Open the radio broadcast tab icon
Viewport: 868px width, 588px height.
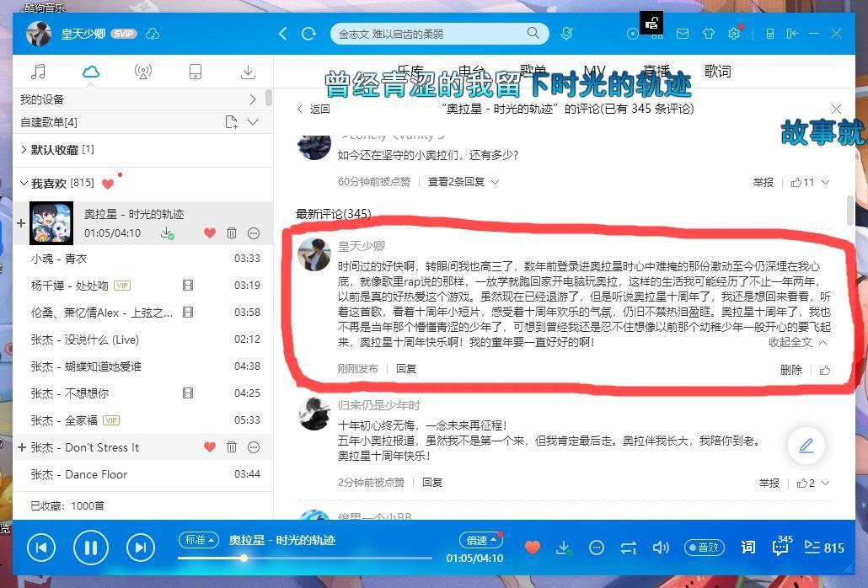coord(142,72)
